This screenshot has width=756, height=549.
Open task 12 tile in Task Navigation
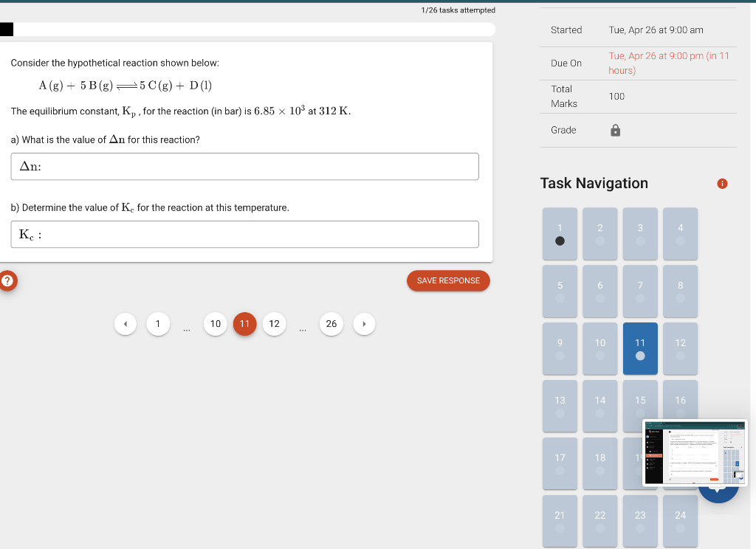[680, 348]
